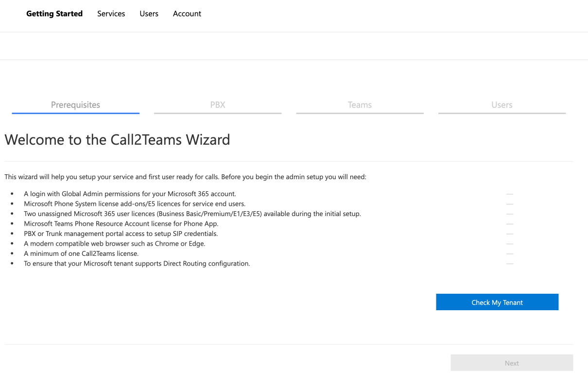Click the status dash beside Direct Routing line

tap(510, 264)
